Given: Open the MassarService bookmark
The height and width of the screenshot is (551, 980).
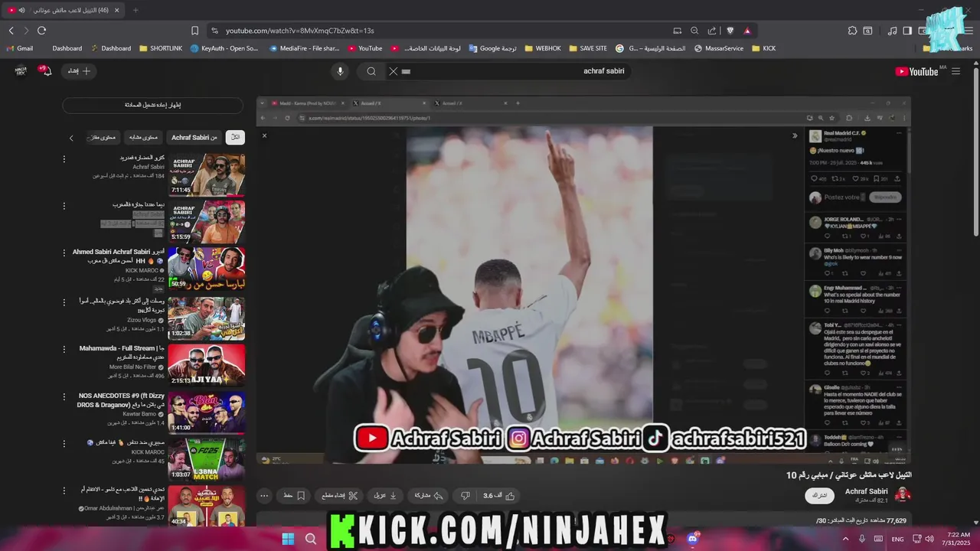Looking at the screenshot, I should (x=718, y=48).
